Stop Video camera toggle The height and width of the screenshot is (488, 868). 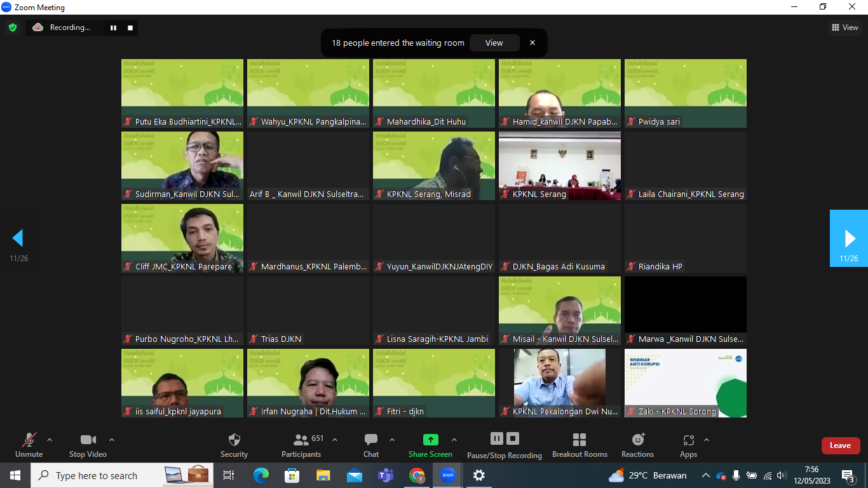(x=88, y=445)
